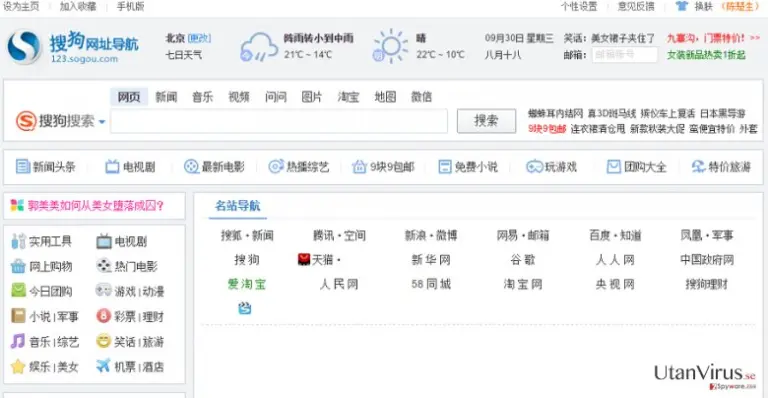The width and height of the screenshot is (768, 398).
Task: Open the 个性设置 link
Action: coord(579,6)
